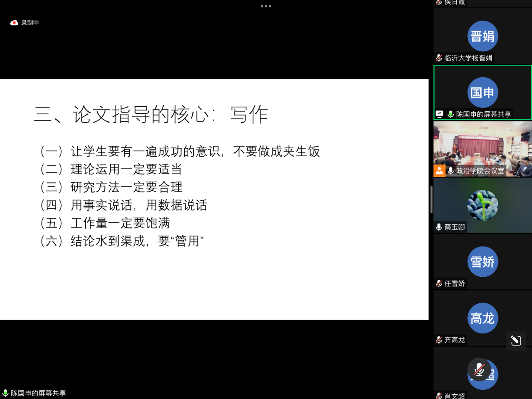Select the 政治学院会议室 video thumbnail
Viewport: 532px width, 399px height.
click(x=482, y=145)
